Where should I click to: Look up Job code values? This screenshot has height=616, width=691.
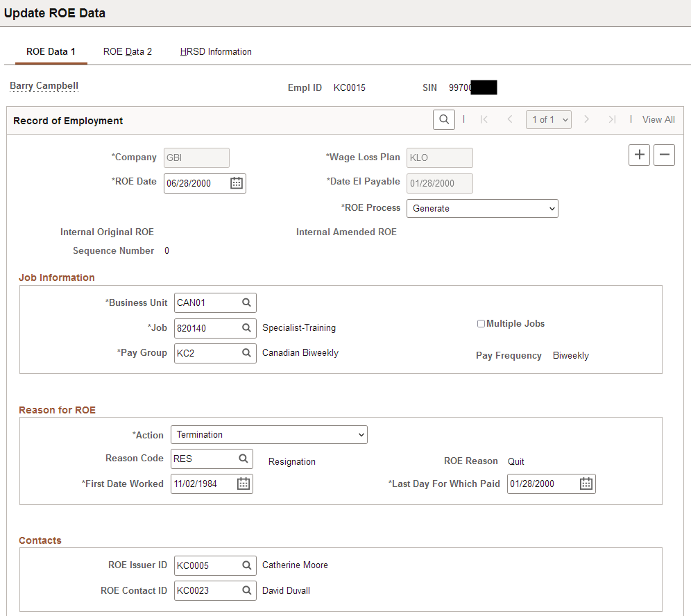(246, 328)
